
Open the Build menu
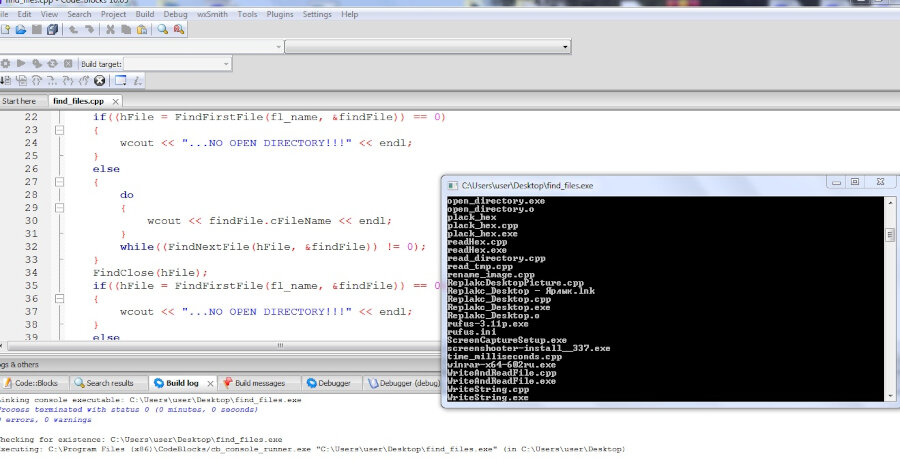[145, 14]
